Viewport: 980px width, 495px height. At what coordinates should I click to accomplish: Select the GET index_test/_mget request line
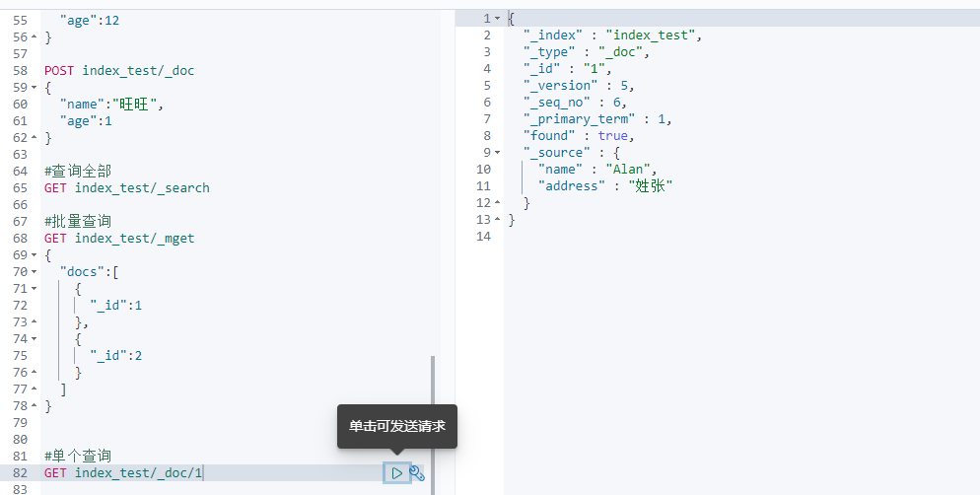point(119,238)
